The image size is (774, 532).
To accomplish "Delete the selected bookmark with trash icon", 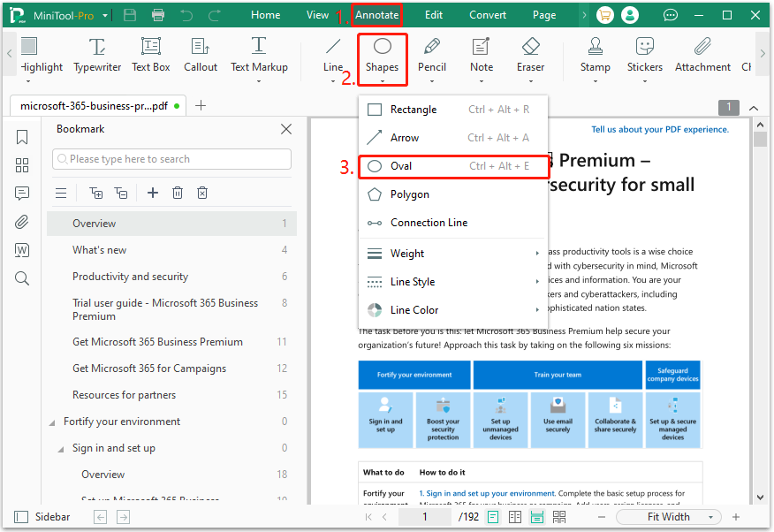I will [x=178, y=193].
